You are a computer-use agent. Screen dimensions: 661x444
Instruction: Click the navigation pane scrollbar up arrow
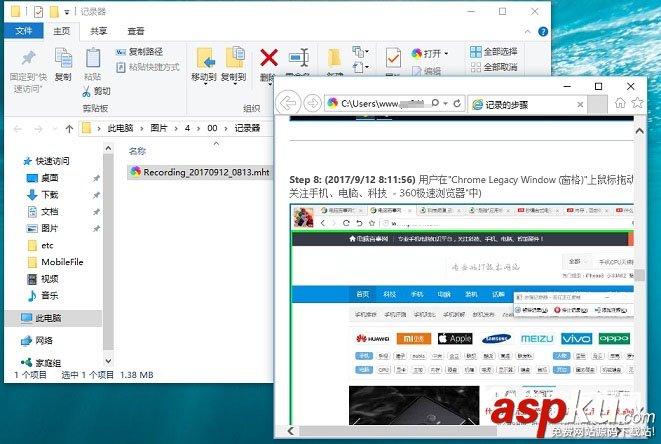click(108, 148)
